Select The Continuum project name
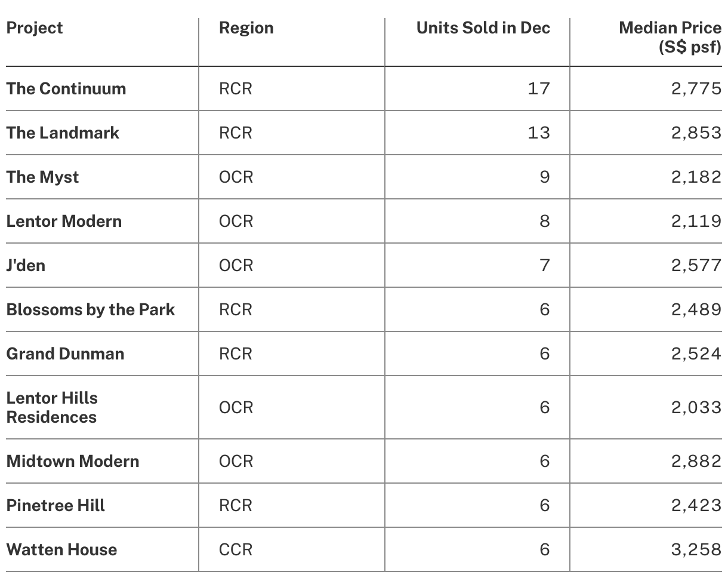 coord(66,89)
